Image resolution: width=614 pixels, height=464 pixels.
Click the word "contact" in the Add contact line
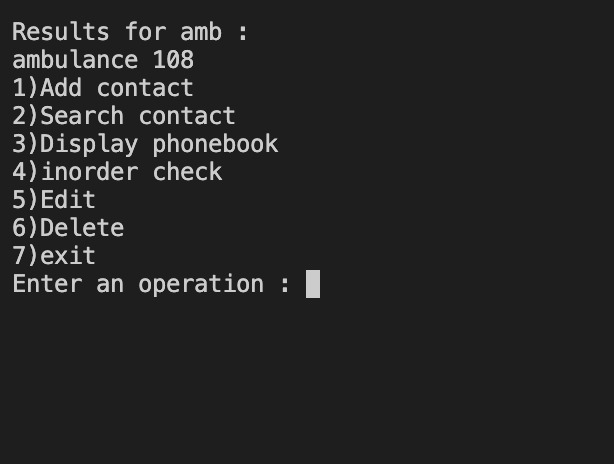[145, 88]
